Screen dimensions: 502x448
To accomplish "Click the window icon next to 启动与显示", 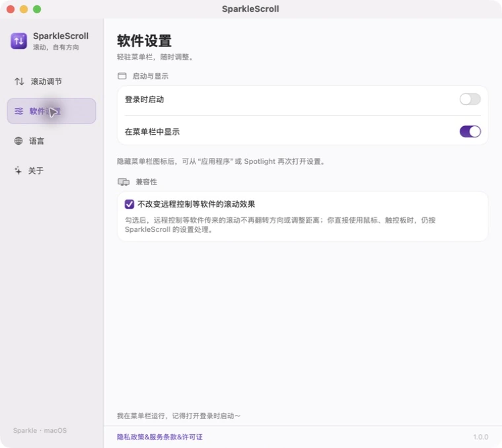I will click(x=122, y=76).
